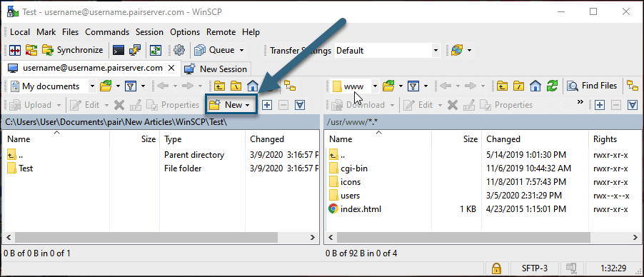Screen dimensions: 644x277
Task: Open the Mark menu
Action: pyautogui.click(x=46, y=32)
